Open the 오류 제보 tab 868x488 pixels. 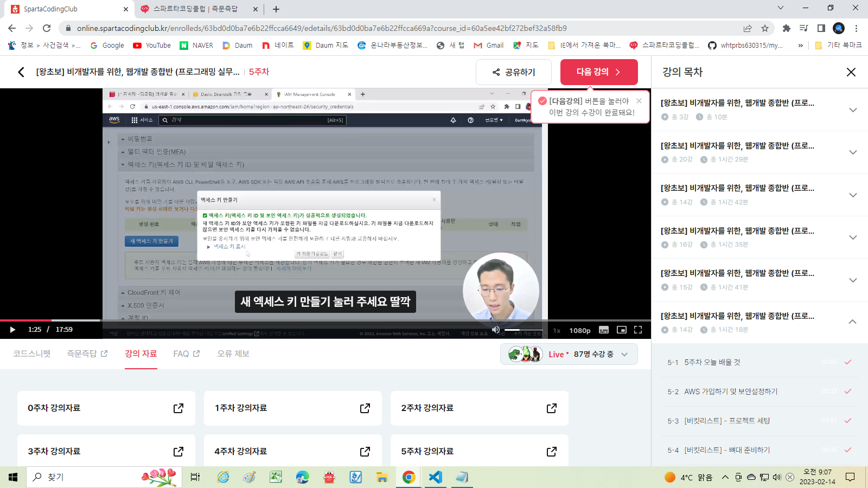233,354
